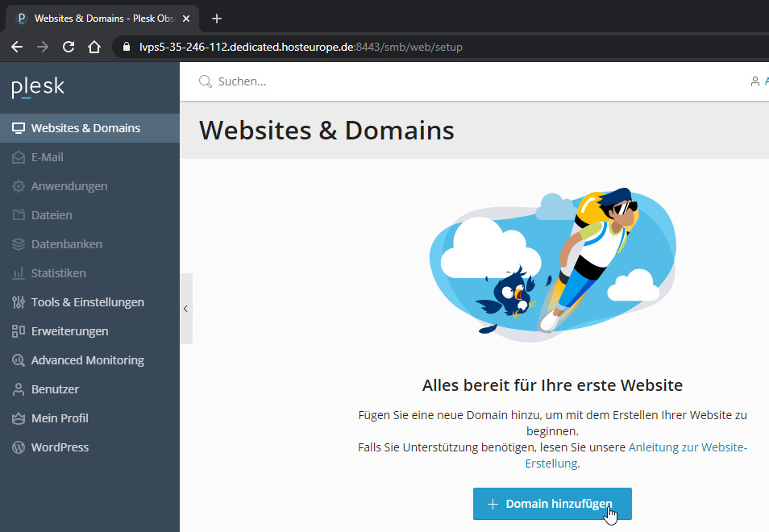
Task: Reload the page using browser refresh button
Action: pos(69,47)
